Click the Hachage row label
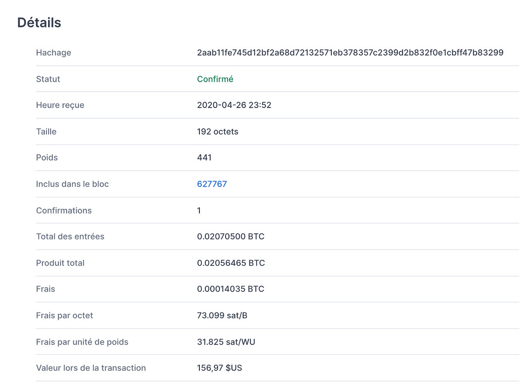The image size is (532, 392). click(53, 53)
